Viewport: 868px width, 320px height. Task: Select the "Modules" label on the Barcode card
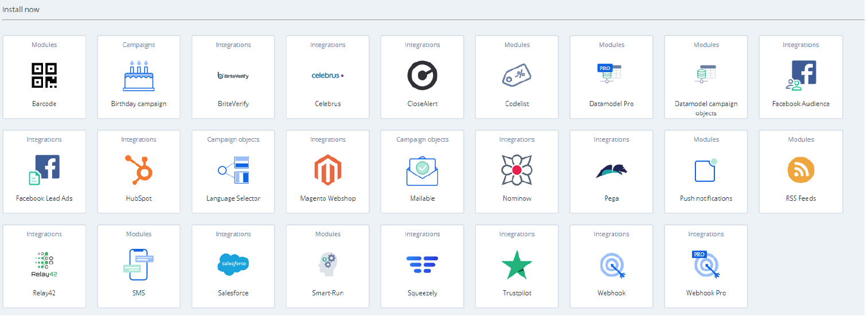(44, 45)
